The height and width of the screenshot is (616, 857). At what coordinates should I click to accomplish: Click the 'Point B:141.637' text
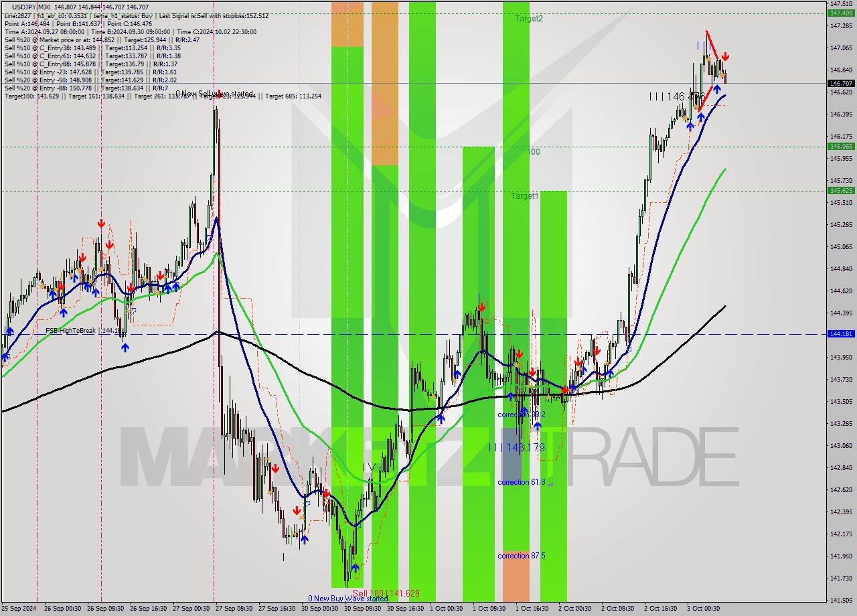point(77,23)
